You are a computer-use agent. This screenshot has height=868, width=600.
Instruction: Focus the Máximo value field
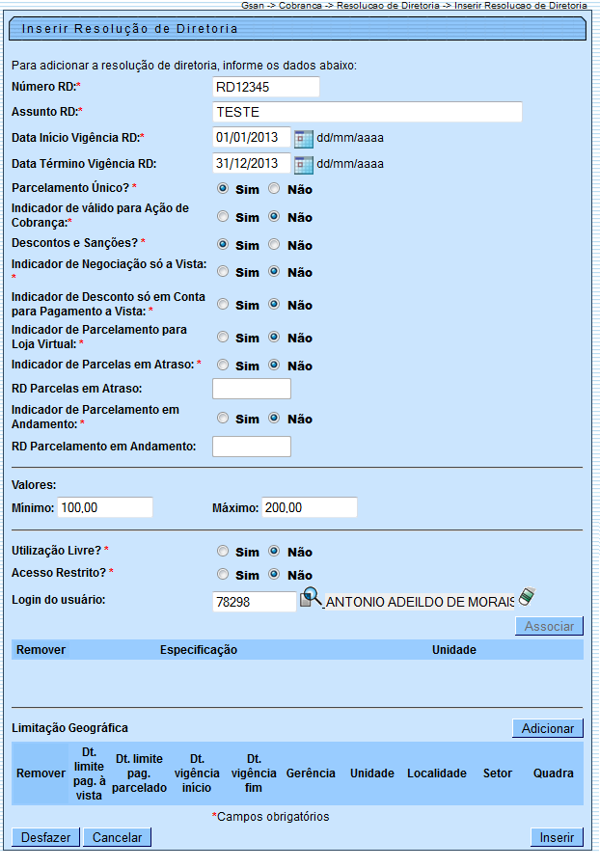pos(309,507)
